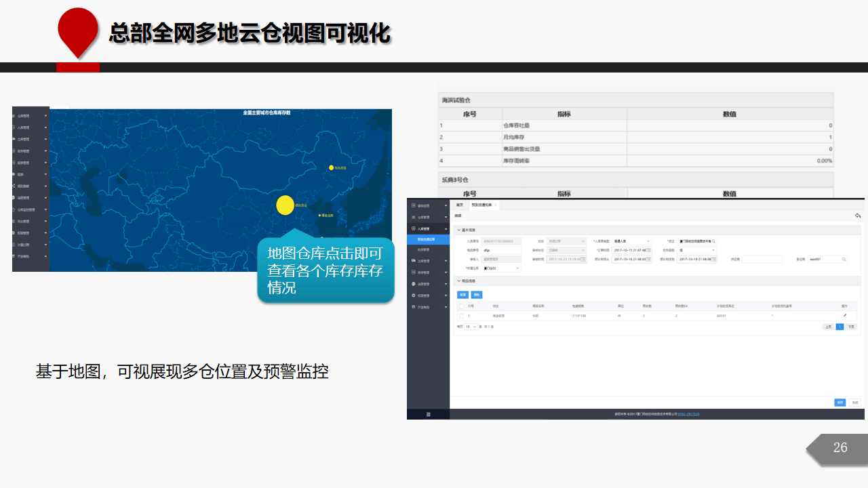This screenshot has height=488, width=868.
Task: Click the 权限管理 gear icon in the form sidebar
Action: coord(414,296)
